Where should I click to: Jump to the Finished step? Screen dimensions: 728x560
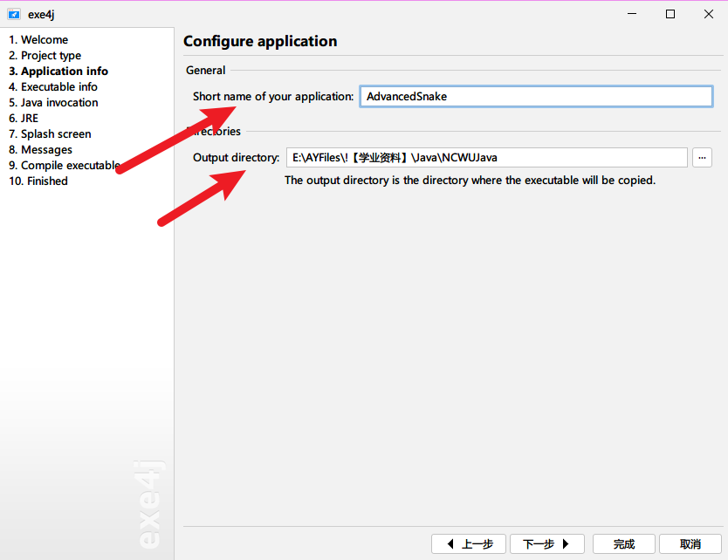coord(38,181)
